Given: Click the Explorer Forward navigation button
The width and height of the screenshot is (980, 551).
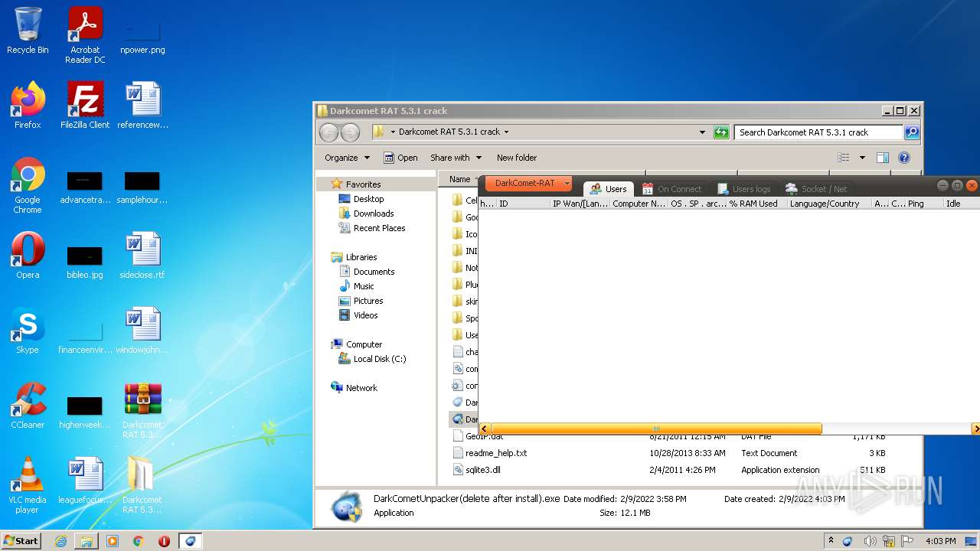Looking at the screenshot, I should (350, 132).
